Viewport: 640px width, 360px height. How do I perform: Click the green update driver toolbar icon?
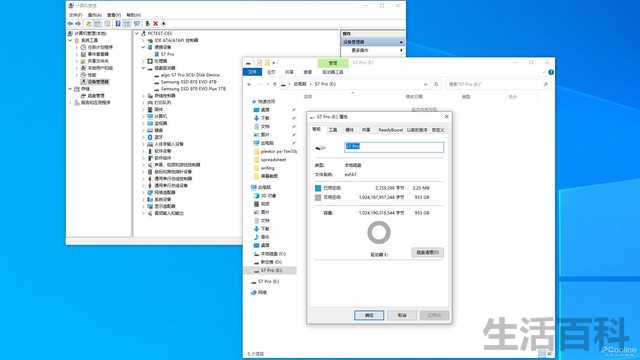point(148,24)
